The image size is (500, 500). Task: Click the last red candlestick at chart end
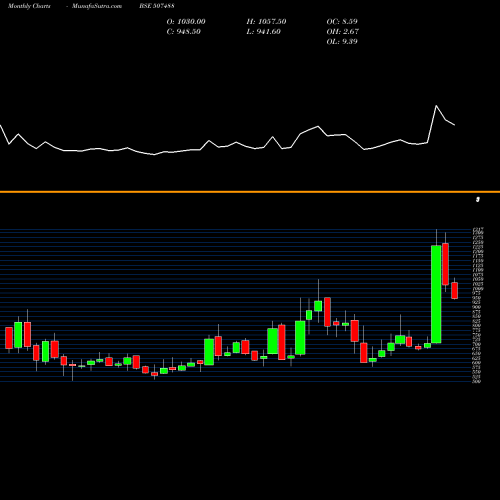[x=455, y=290]
